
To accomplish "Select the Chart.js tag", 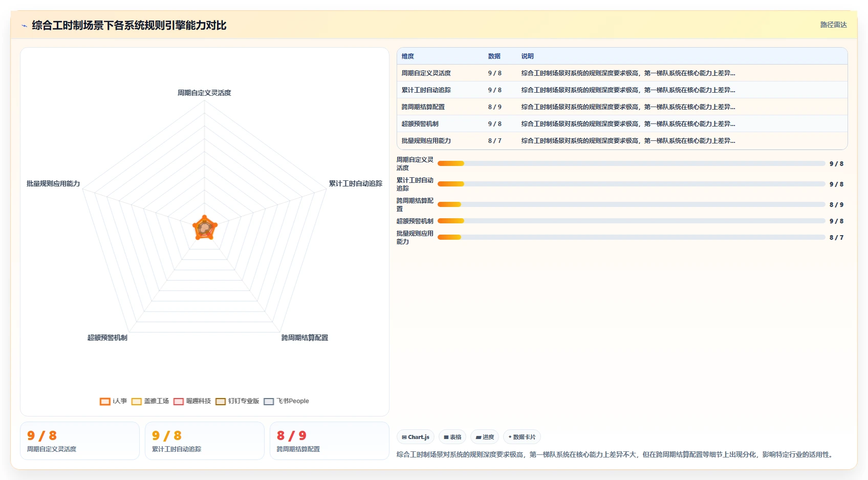I will (416, 437).
